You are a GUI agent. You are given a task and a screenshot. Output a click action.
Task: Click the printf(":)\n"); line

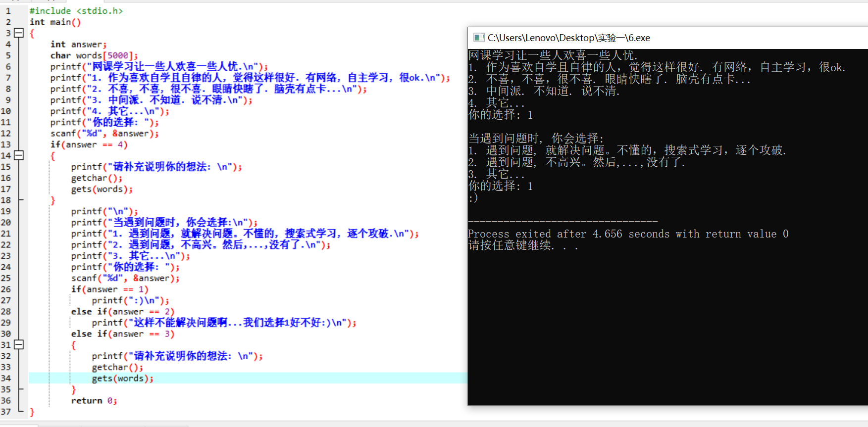point(131,300)
